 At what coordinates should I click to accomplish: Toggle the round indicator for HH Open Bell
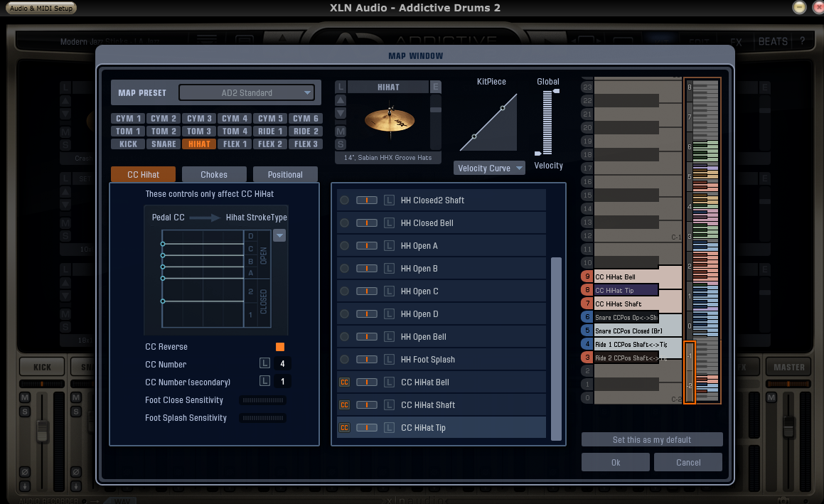[344, 337]
